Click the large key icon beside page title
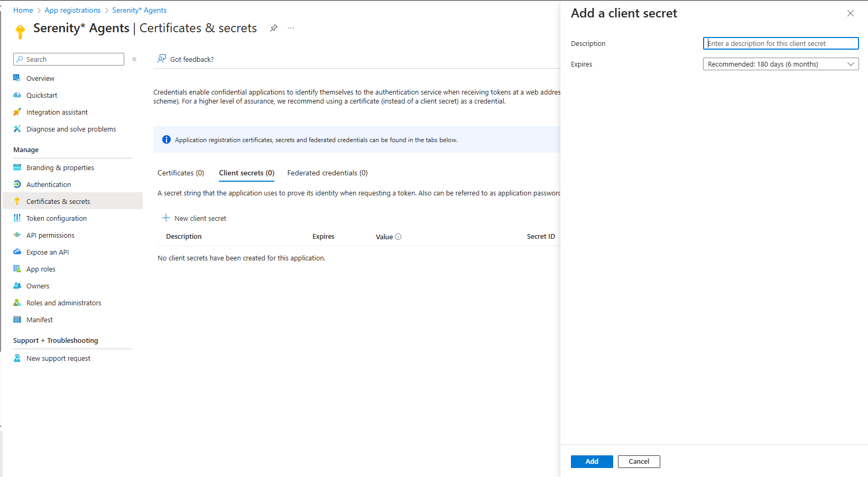Viewport: 868px width, 477px height. tap(20, 32)
